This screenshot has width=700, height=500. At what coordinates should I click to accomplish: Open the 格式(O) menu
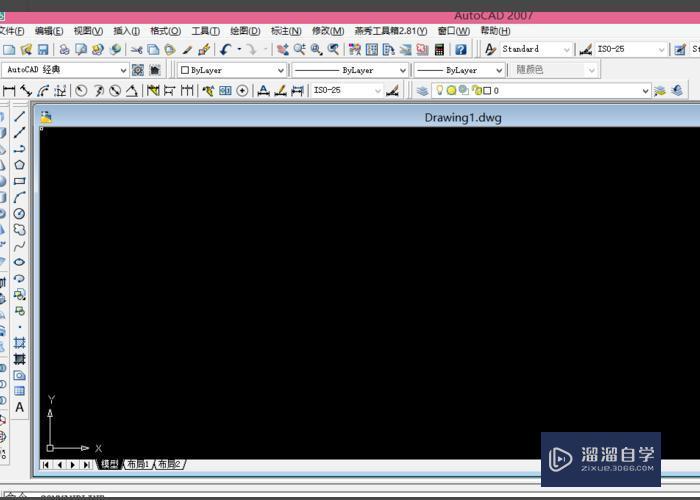click(166, 31)
